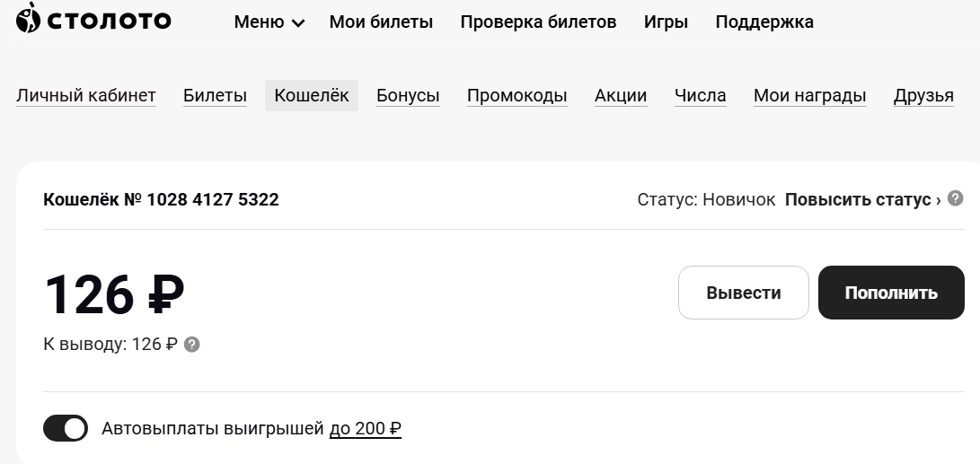Open Мои билеты in top navigation
Screen dimensions: 980x464
coord(381,22)
